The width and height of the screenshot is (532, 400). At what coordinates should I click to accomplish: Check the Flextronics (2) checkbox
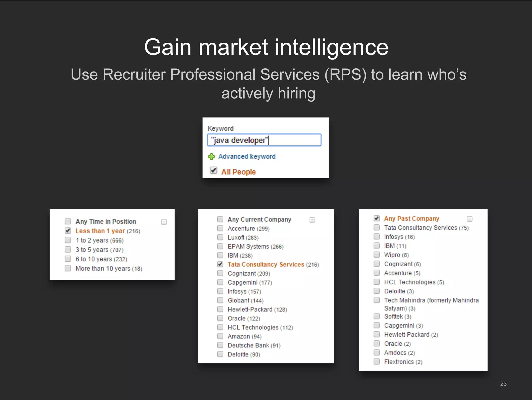377,362
